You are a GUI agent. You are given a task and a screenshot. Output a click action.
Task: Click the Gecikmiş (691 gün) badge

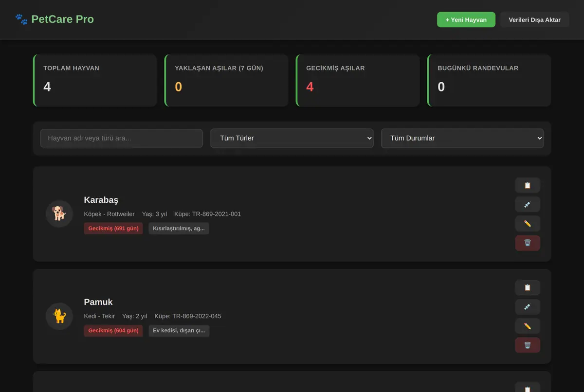tap(113, 229)
